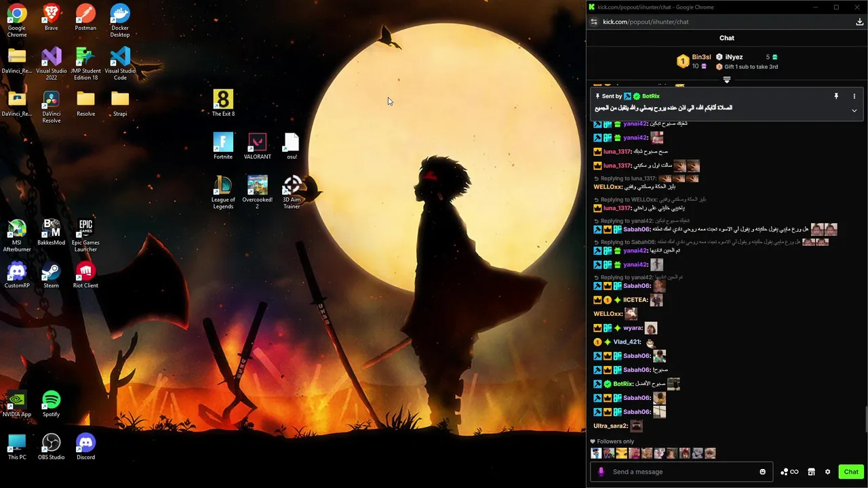This screenshot has height=488, width=868.
Task: Open the chat shop store icon
Action: tap(811, 472)
